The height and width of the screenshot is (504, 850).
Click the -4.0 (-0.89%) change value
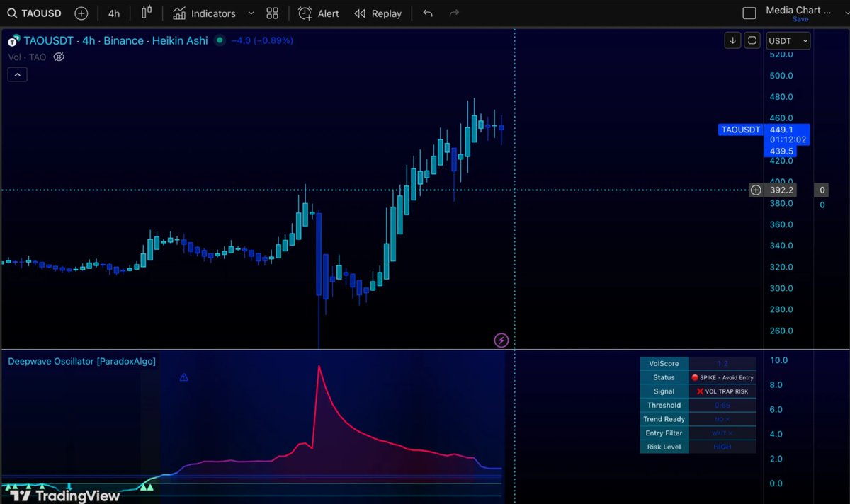(x=262, y=40)
